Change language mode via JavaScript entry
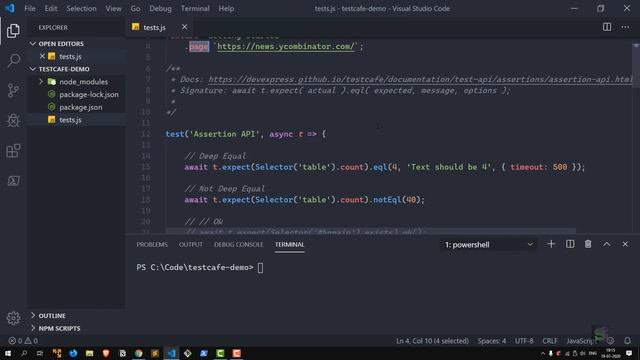640x360 pixels. tap(582, 341)
